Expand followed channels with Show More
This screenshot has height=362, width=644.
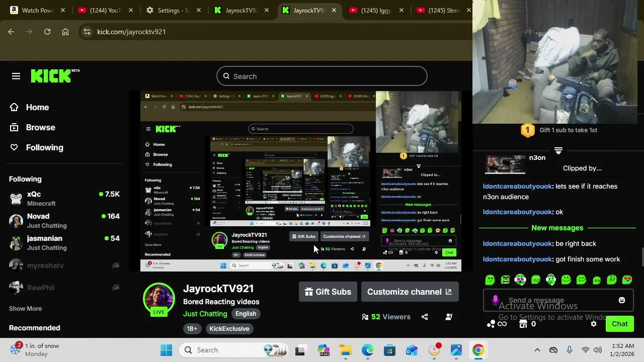pyautogui.click(x=25, y=309)
